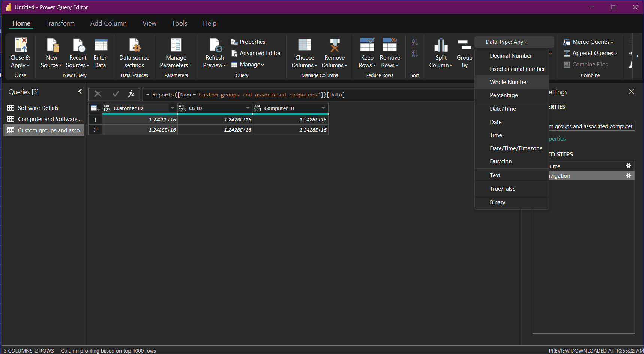Open CG ID column filter dropdown
644x354 pixels.
click(248, 108)
